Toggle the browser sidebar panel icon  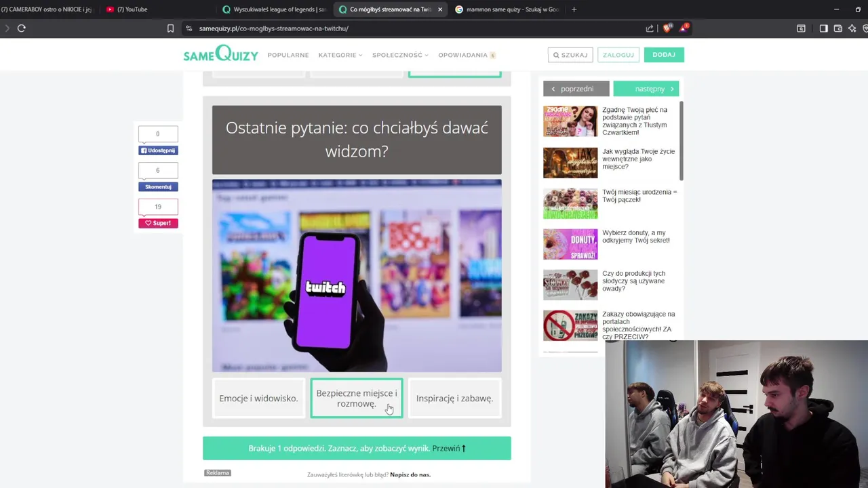click(823, 28)
